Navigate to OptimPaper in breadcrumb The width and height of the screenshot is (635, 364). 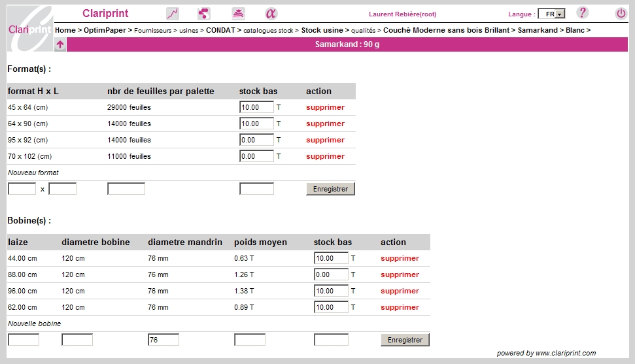105,30
